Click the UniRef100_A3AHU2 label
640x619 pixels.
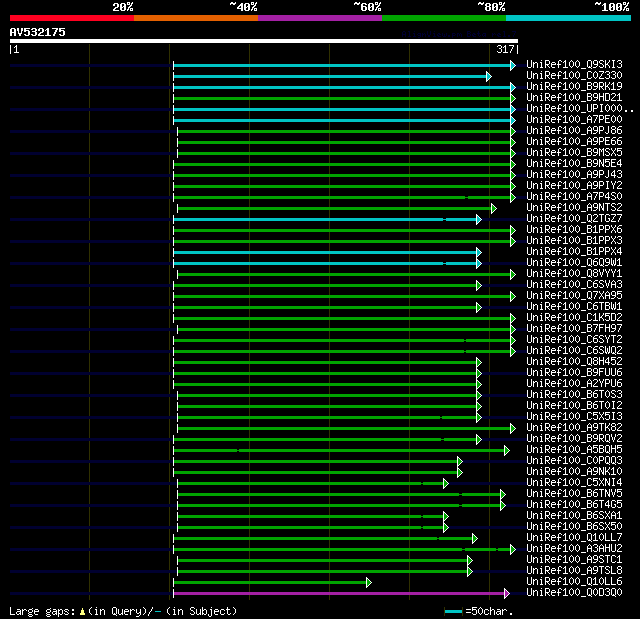point(574,549)
